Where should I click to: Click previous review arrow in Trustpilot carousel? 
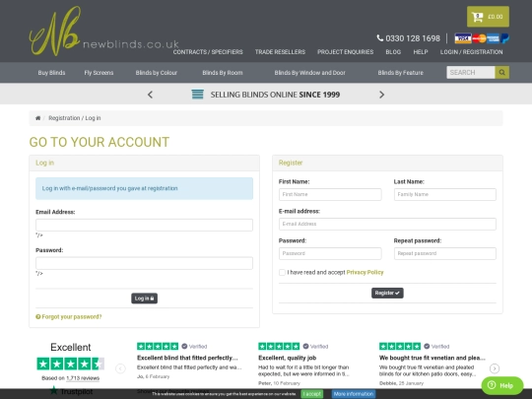[x=120, y=368]
